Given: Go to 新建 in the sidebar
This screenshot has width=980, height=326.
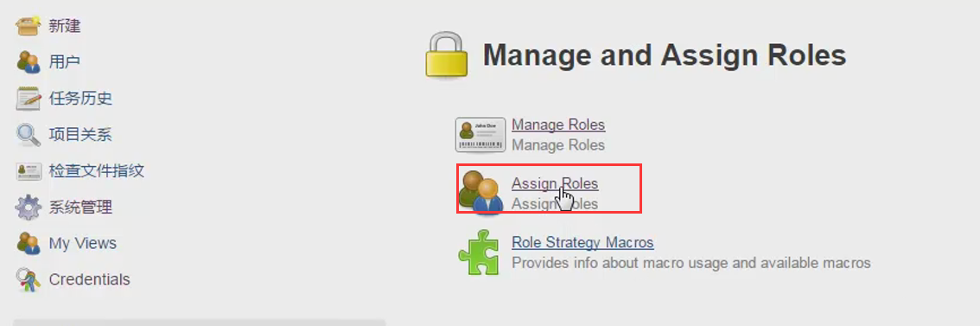Looking at the screenshot, I should coord(65,26).
